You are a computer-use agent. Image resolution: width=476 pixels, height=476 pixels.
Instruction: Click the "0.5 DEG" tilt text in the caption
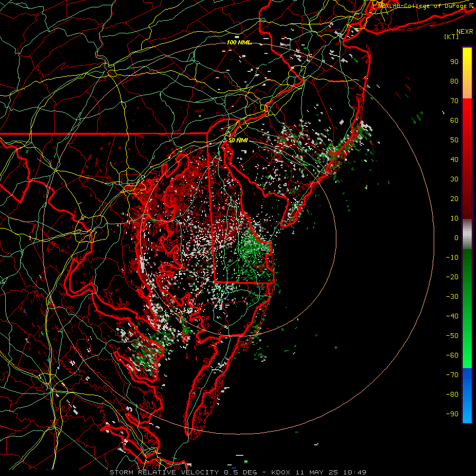pyautogui.click(x=240, y=472)
